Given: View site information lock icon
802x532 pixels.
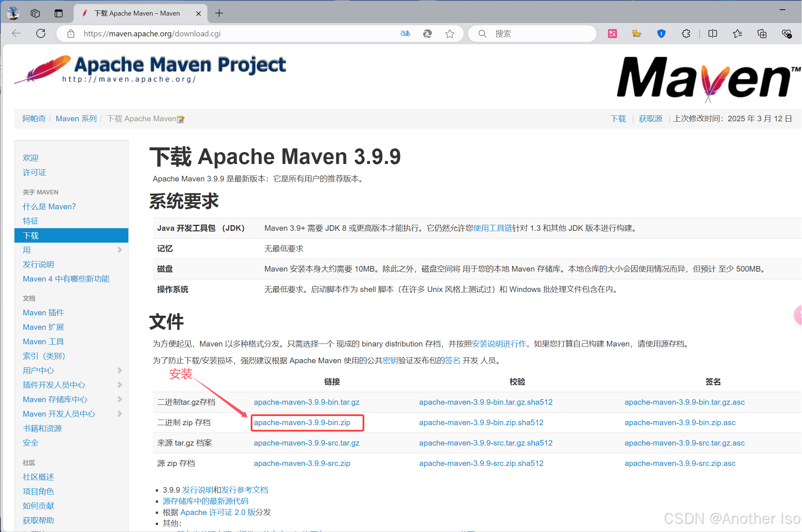Looking at the screenshot, I should [x=71, y=34].
